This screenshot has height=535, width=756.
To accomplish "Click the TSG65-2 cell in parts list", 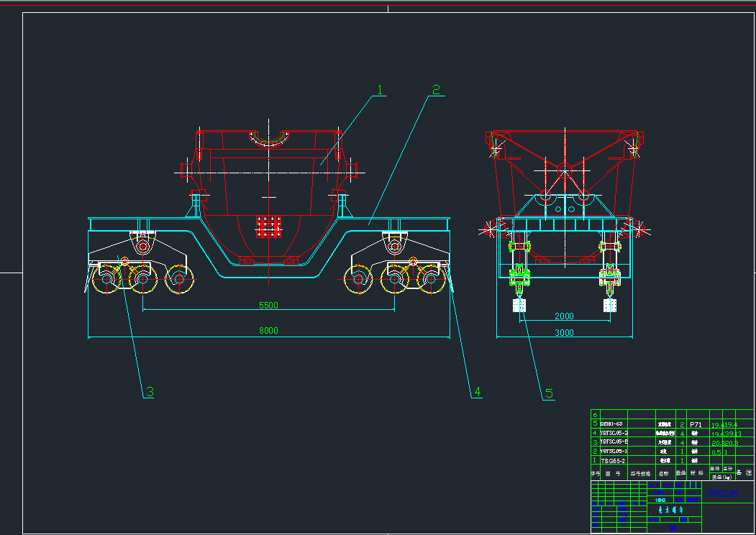I will point(613,461).
